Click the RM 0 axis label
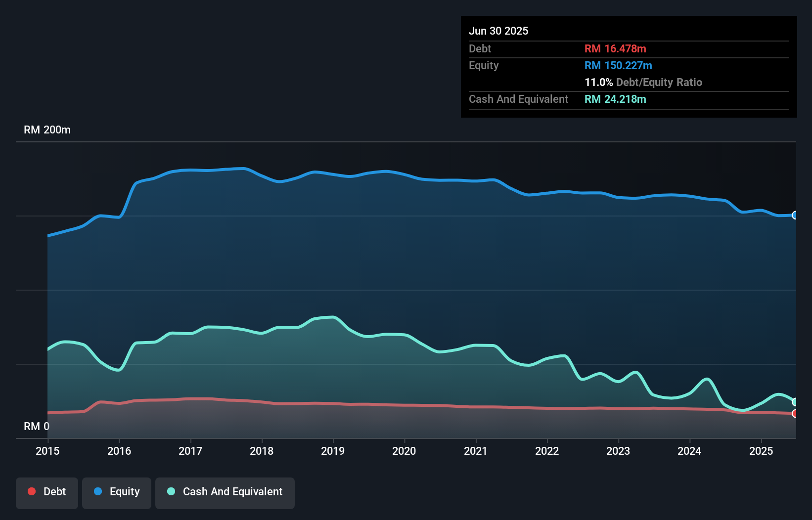The width and height of the screenshot is (812, 520). tap(36, 426)
